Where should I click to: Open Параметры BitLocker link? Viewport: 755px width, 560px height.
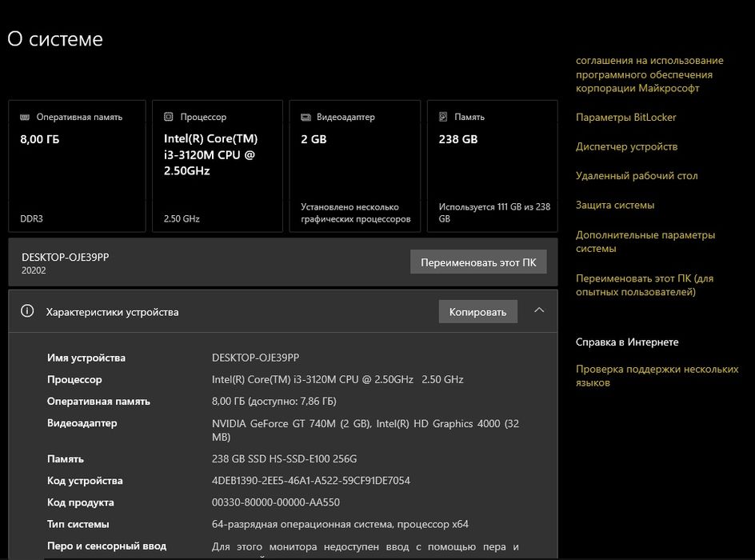click(x=625, y=117)
